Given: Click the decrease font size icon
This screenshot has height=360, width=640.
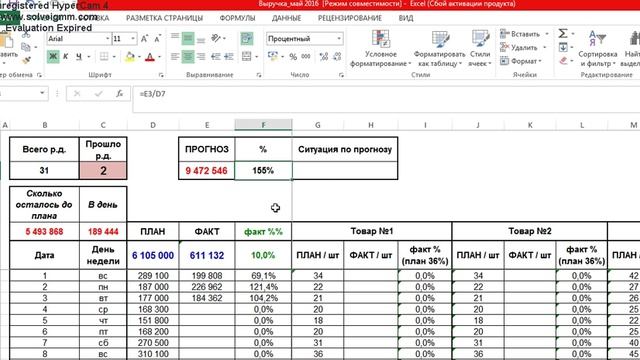Looking at the screenshot, I should pyautogui.click(x=158, y=39).
